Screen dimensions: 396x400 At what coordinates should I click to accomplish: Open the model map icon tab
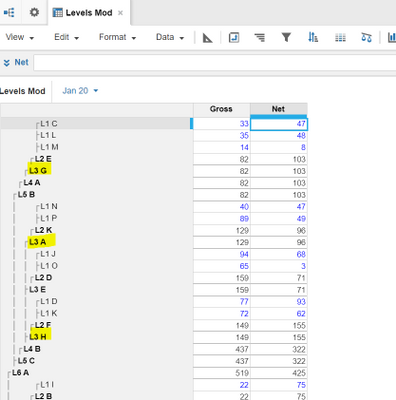9,13
